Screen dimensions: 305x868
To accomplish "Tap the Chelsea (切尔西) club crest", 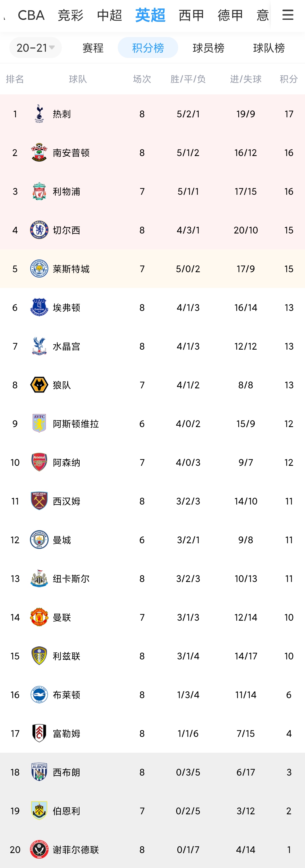I will (x=39, y=230).
